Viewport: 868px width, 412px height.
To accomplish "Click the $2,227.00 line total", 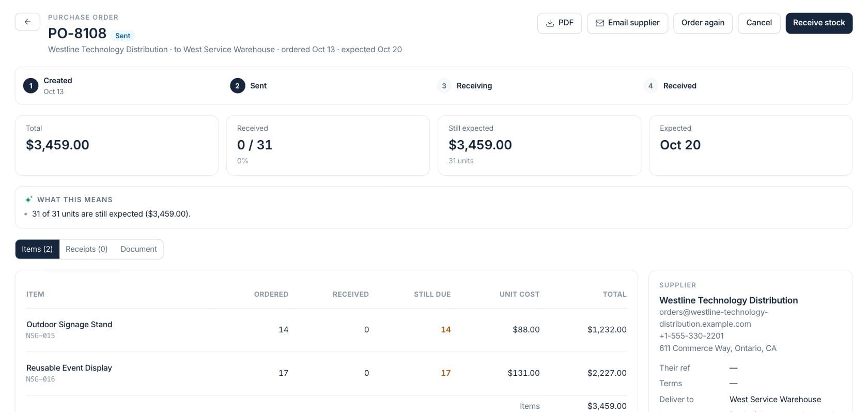I will pyautogui.click(x=607, y=373).
